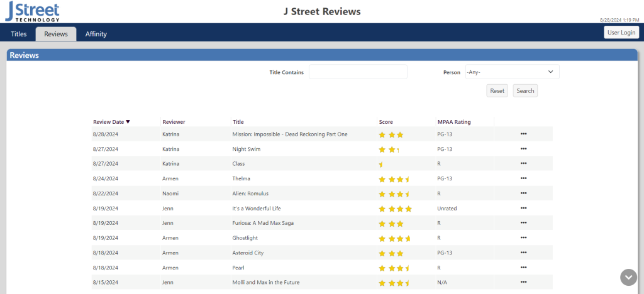
Task: Click the title Mission: Impossible - Dead Reckoning Part One
Action: click(x=290, y=134)
